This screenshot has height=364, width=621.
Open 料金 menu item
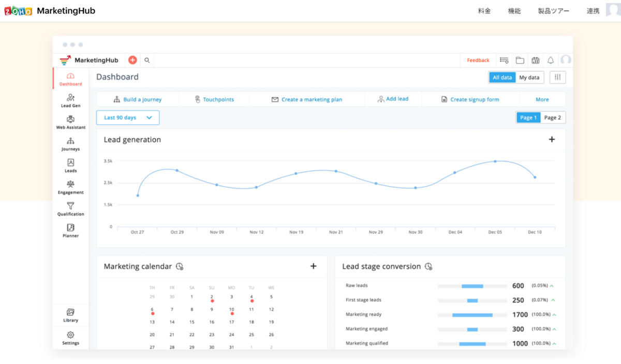[484, 11]
